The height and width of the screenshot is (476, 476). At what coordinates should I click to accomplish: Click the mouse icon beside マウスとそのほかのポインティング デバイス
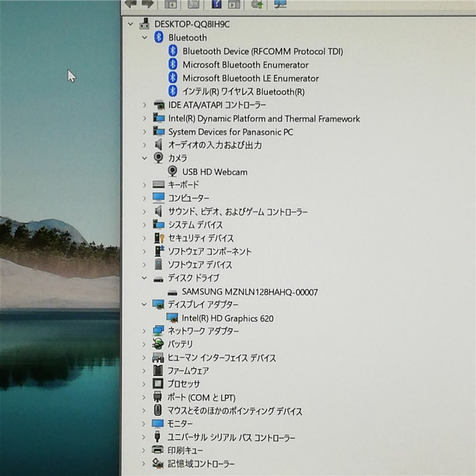(x=157, y=410)
